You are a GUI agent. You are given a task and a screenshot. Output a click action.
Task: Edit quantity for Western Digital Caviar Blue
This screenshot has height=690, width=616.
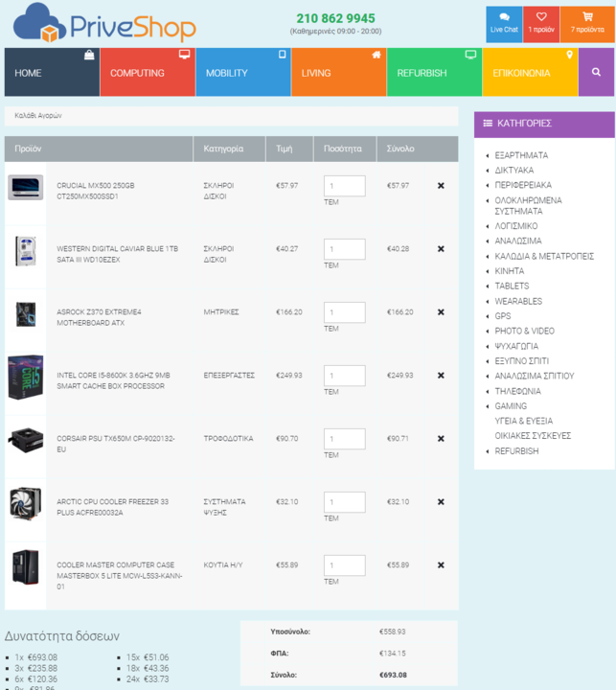(345, 249)
